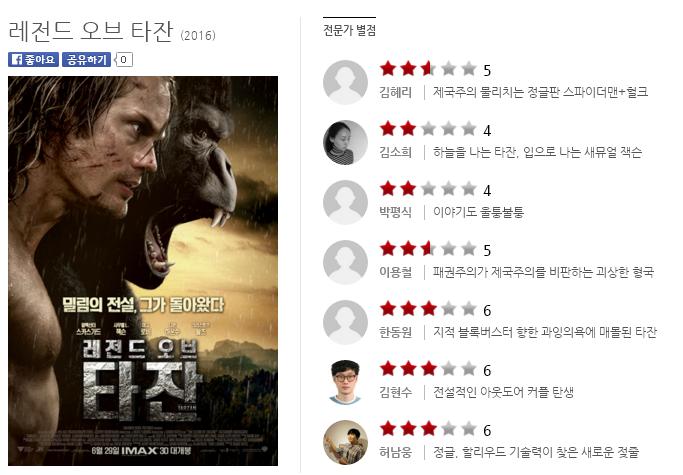Image resolution: width=683 pixels, height=475 pixels.
Task: Open the Legend of Tarzan movie poster
Action: coord(143,271)
